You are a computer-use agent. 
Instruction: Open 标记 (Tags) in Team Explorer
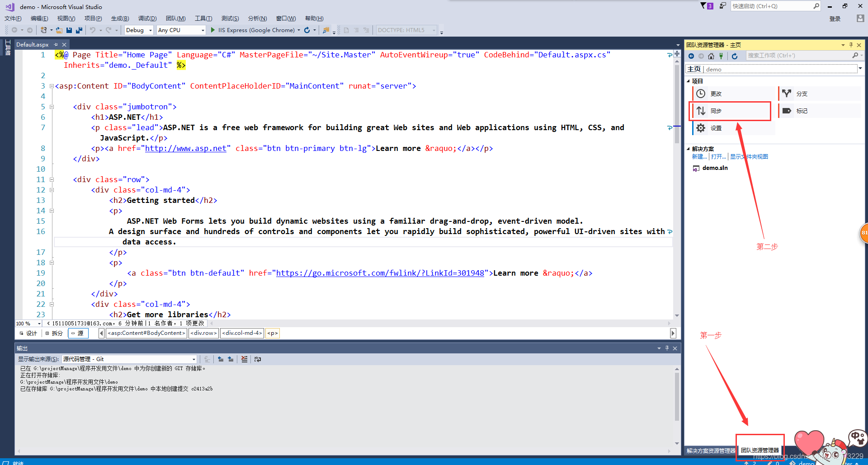[x=820, y=111]
